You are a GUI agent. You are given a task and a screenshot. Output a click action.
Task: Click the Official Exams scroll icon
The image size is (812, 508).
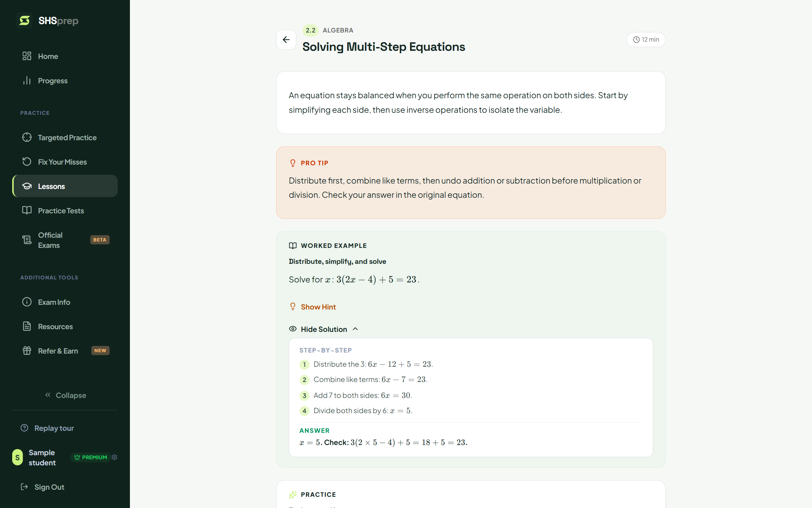point(27,240)
